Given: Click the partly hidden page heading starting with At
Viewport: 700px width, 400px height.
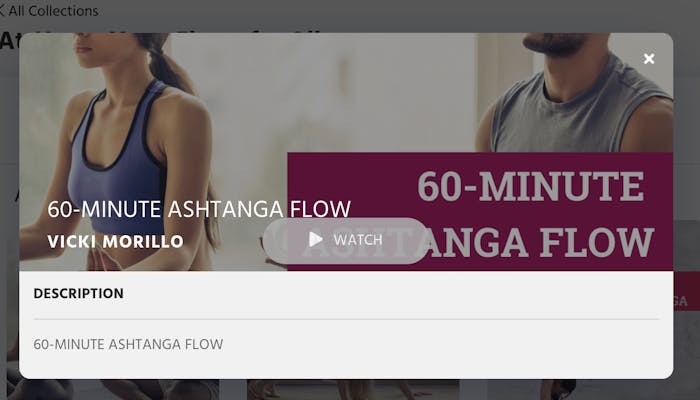Looking at the screenshot, I should click(x=9, y=40).
